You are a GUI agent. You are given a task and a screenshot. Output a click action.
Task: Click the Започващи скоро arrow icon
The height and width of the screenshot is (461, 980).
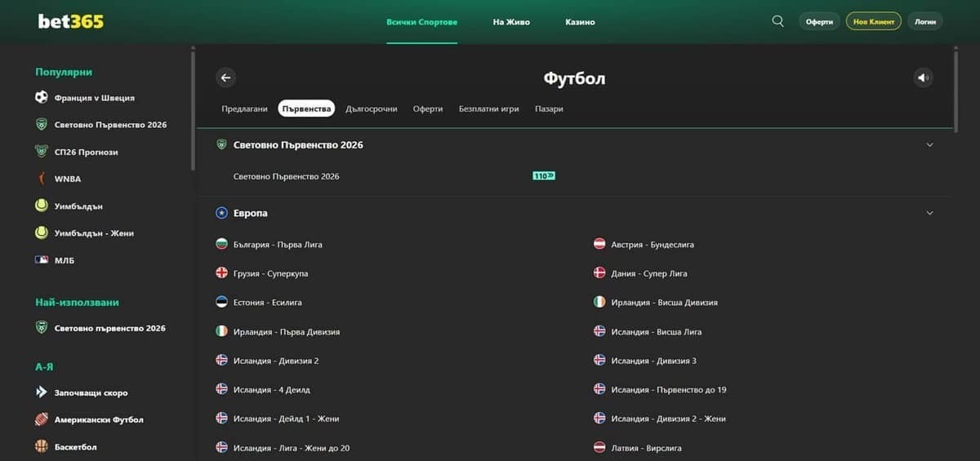point(42,392)
